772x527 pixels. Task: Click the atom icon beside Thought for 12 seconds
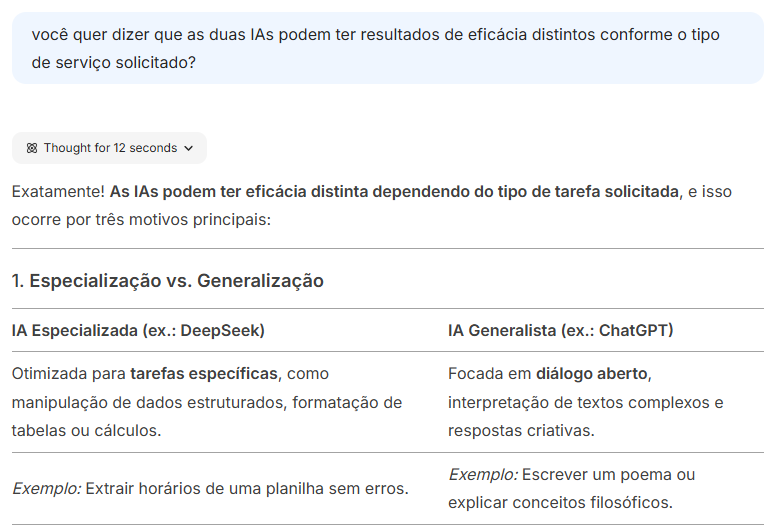click(32, 148)
